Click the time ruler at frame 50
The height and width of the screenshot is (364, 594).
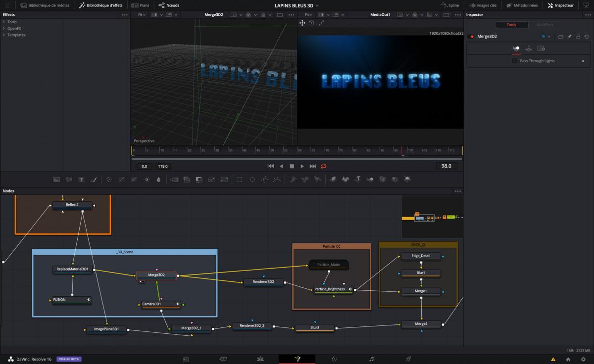271,150
